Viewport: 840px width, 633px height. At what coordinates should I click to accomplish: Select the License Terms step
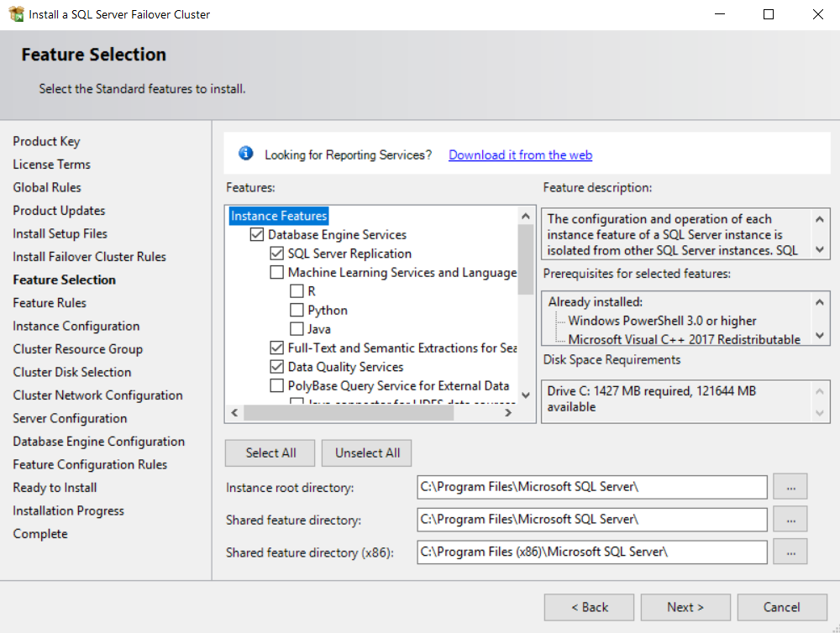pos(51,165)
